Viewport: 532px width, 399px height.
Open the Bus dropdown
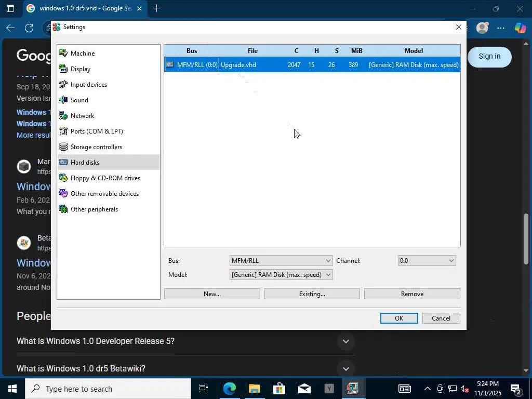point(281,261)
